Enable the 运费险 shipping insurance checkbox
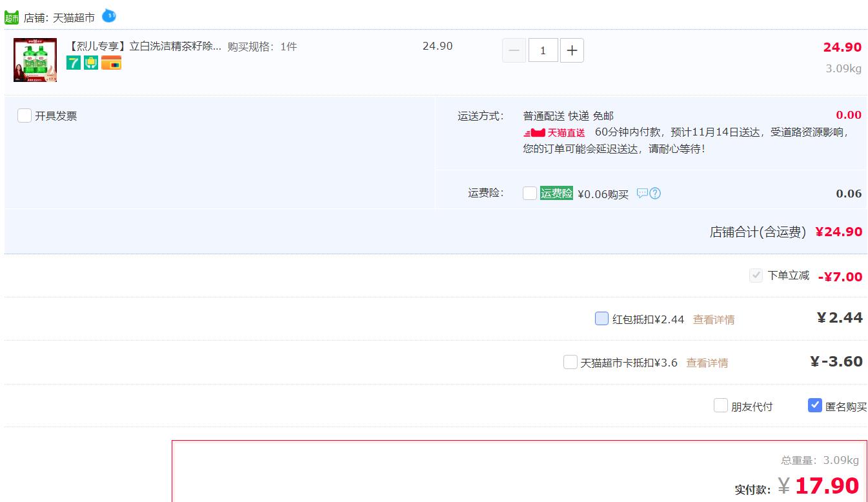This screenshot has width=868, height=502. pos(530,193)
